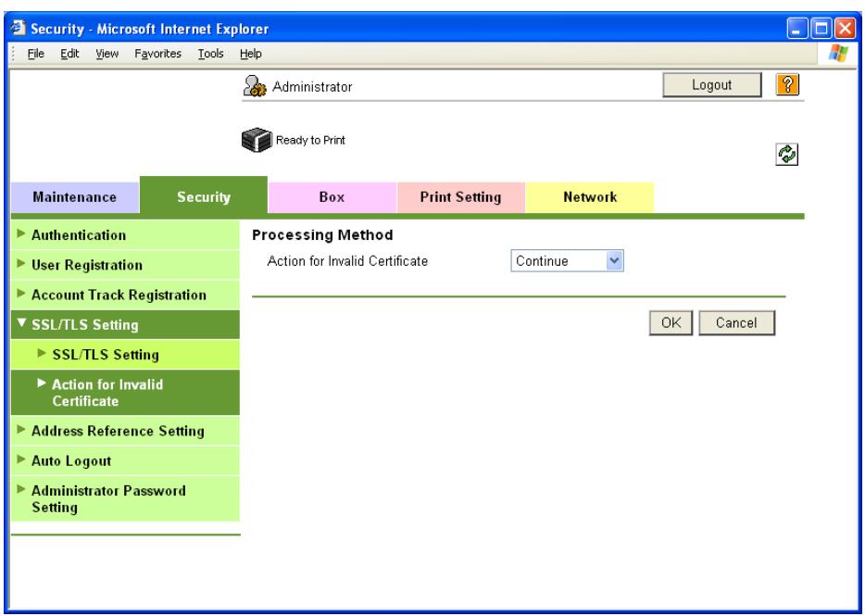
Task: Confirm with the OK button
Action: click(671, 323)
